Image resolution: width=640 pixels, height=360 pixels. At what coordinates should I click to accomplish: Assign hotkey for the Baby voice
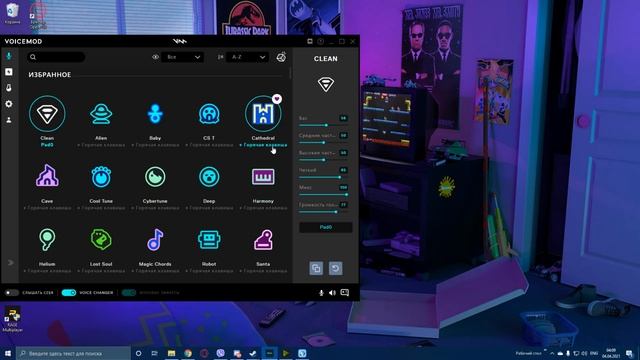155,145
